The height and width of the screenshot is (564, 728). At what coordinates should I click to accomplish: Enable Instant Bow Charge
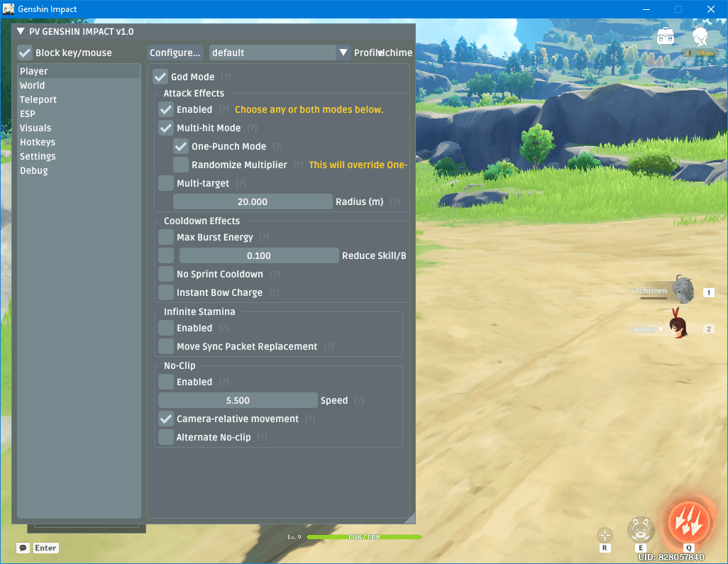(x=166, y=292)
